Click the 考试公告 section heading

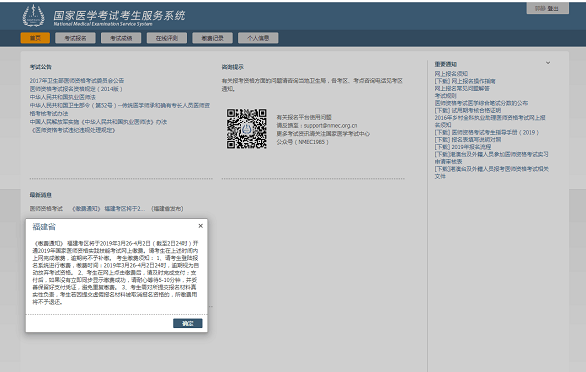[40, 67]
